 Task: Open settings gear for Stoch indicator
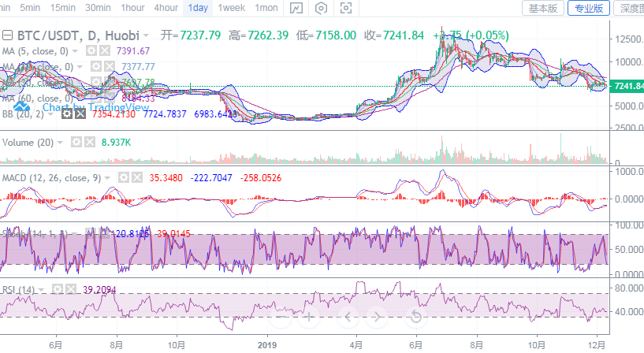point(91,233)
